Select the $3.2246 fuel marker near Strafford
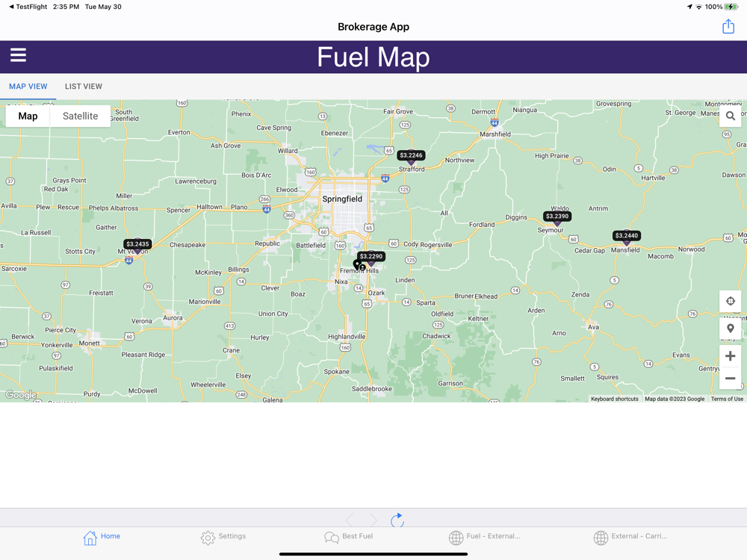The image size is (747, 560). pyautogui.click(x=411, y=156)
